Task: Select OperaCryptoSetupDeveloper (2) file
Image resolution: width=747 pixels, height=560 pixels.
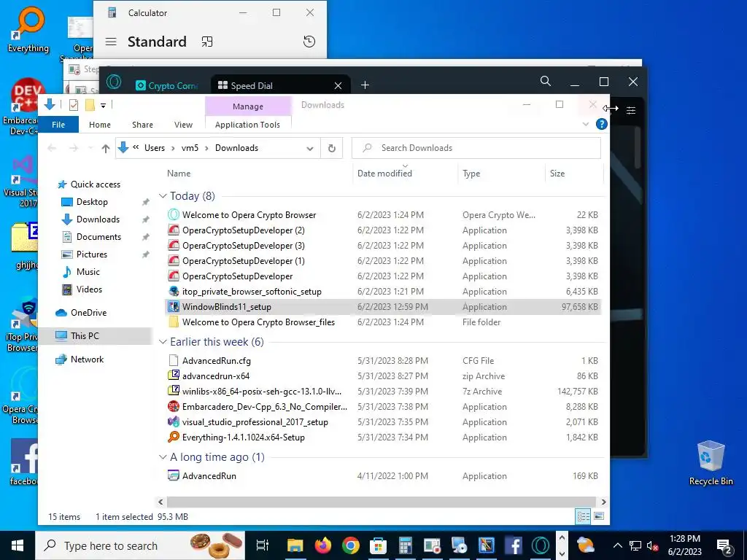Action: (x=244, y=230)
